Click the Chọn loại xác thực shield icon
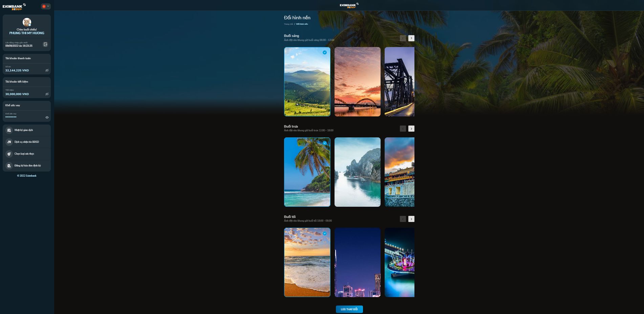644x314 pixels. coord(9,154)
